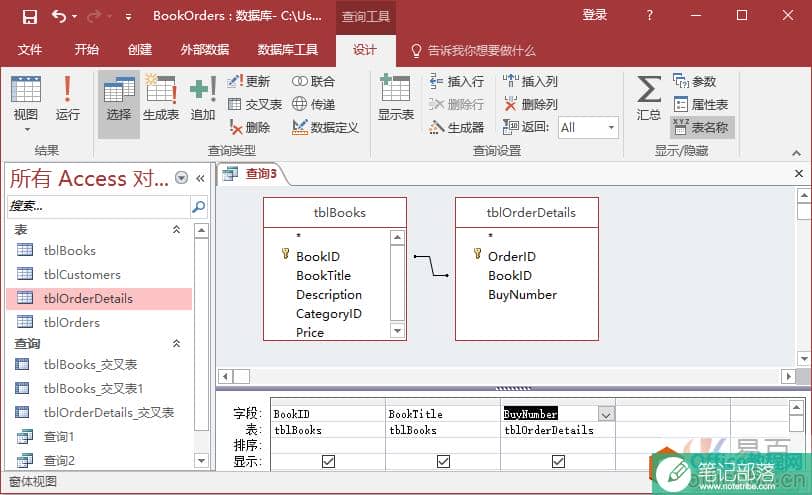Open navigation pane options dropdown arrow
Screen dimensions: 812x495
181,178
